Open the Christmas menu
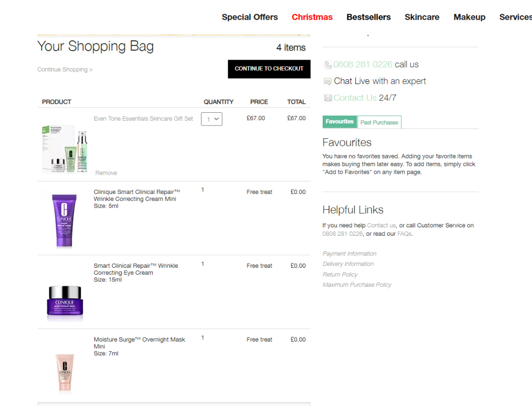Viewport: 532px width, 406px height. [x=312, y=17]
